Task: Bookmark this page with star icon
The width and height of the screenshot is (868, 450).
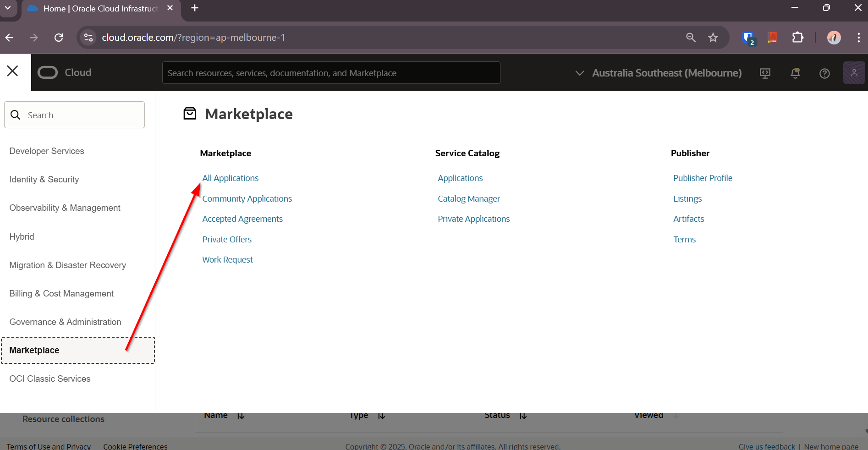Action: [713, 38]
